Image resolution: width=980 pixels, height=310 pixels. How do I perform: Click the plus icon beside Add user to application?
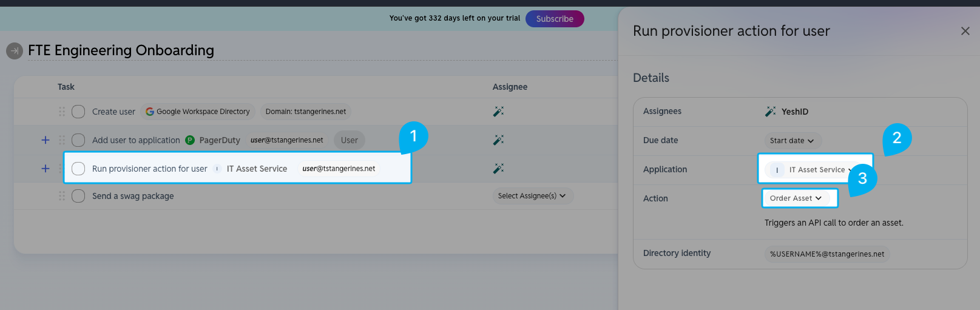point(46,140)
